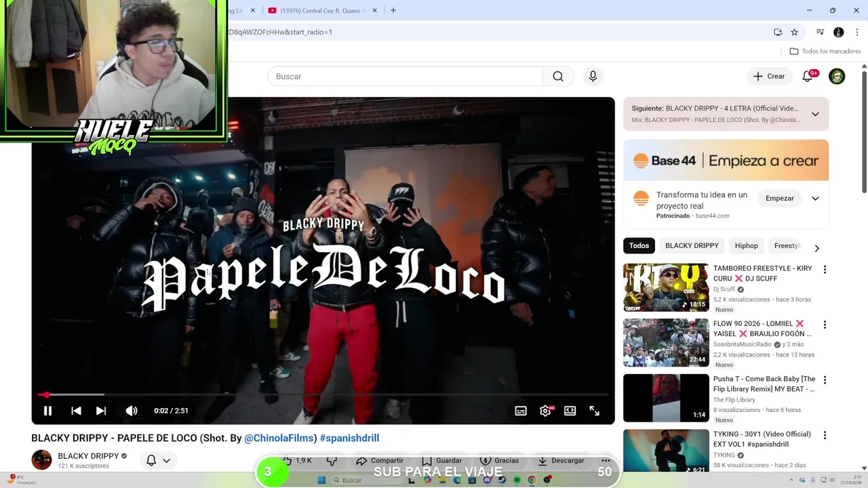Dislike the video with thumbs down

332,460
